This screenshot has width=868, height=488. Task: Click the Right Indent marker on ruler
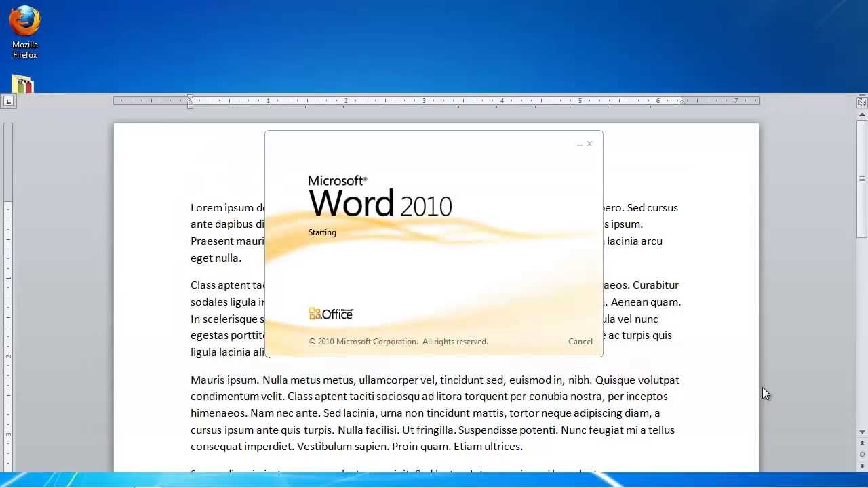point(682,102)
